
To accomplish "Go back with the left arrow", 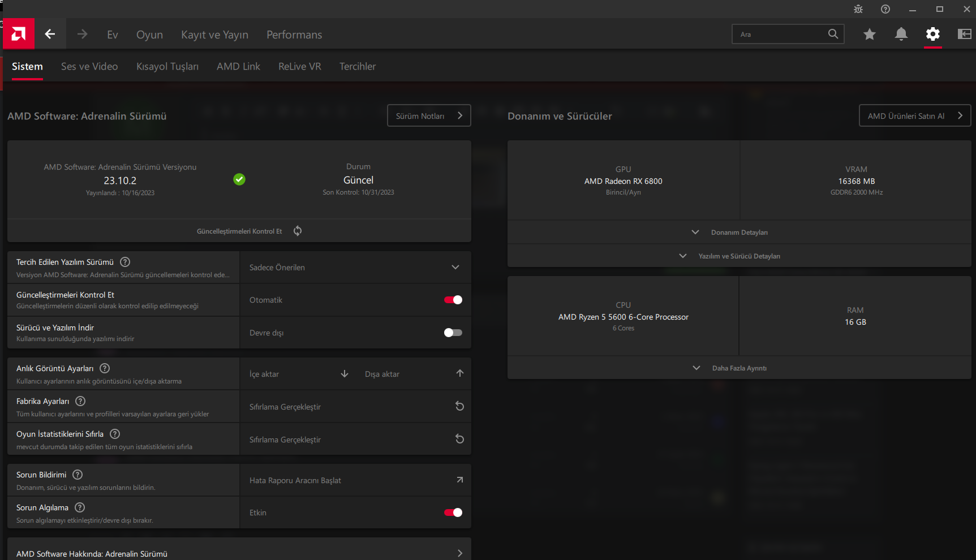I will pos(50,34).
